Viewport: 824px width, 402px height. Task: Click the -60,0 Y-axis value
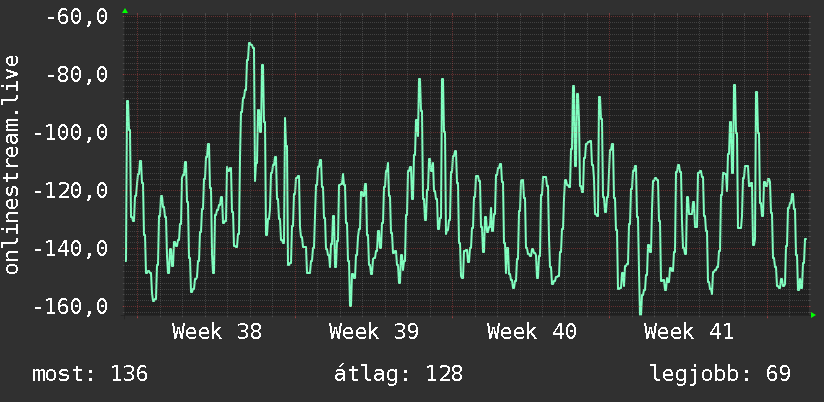(77, 17)
